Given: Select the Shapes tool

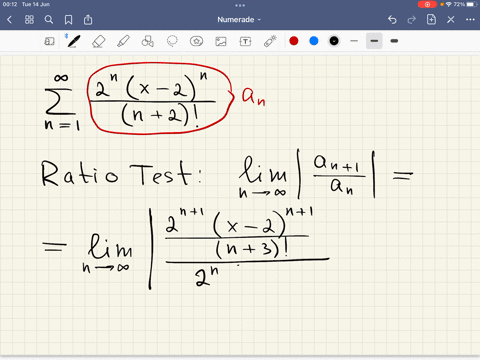Looking at the screenshot, I should 147,41.
